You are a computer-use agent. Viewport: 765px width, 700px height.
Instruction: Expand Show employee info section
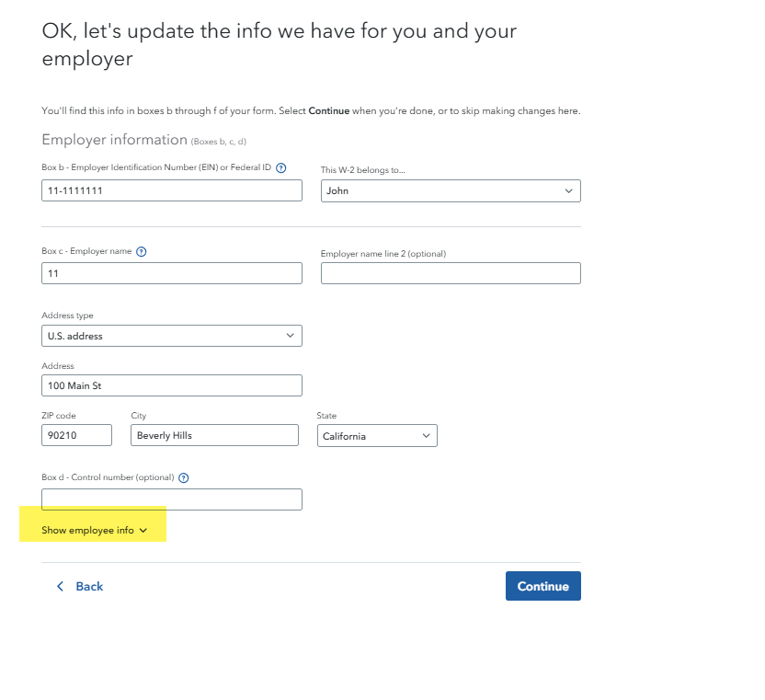tap(94, 530)
